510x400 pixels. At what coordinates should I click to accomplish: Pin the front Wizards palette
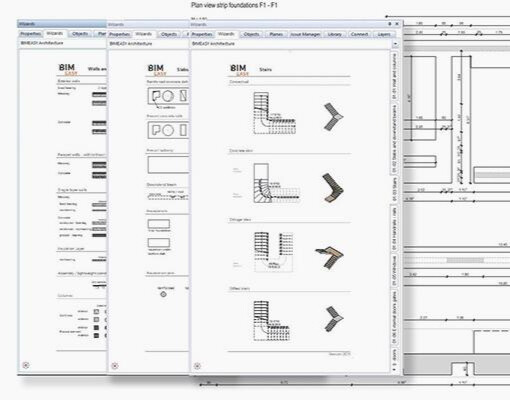point(390,24)
